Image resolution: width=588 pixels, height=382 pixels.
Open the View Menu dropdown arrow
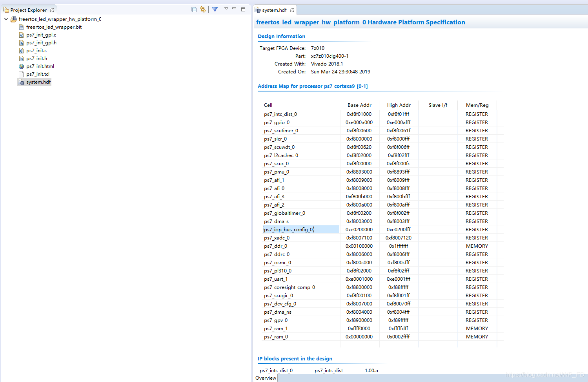pyautogui.click(x=226, y=9)
